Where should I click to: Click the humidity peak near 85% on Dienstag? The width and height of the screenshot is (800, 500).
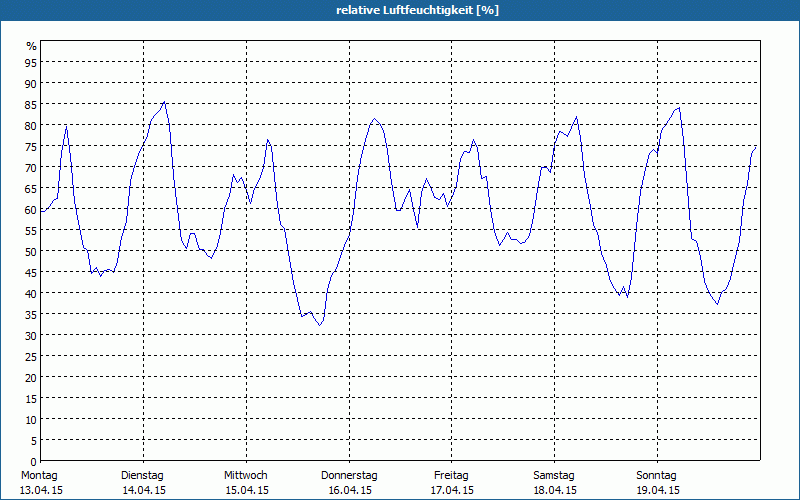coord(164,102)
